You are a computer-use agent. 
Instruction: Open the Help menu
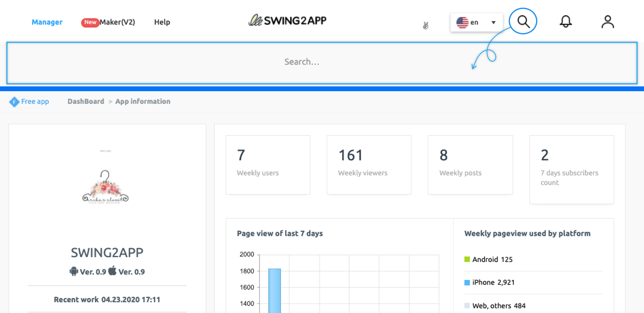pos(162,22)
